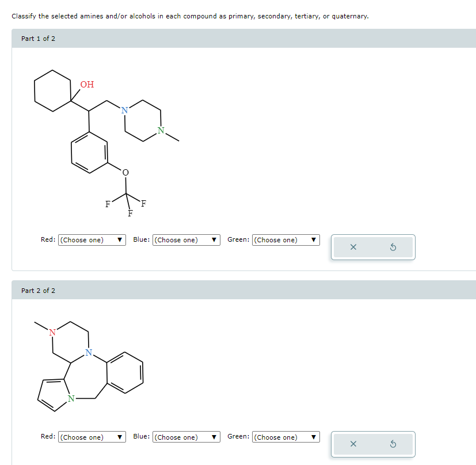Screen dimensions: 476x465
Task: Click the X icon next to Green dropdown
Action: click(353, 246)
